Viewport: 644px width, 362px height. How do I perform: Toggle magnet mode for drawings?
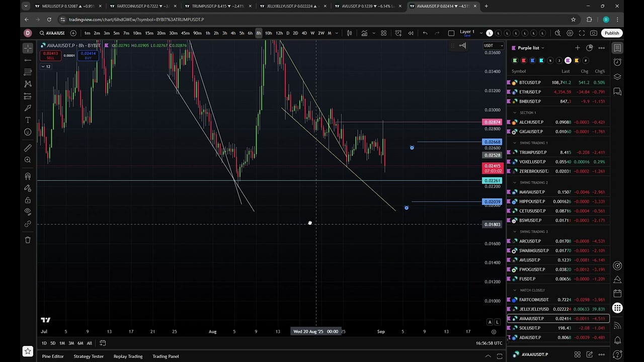point(28,176)
